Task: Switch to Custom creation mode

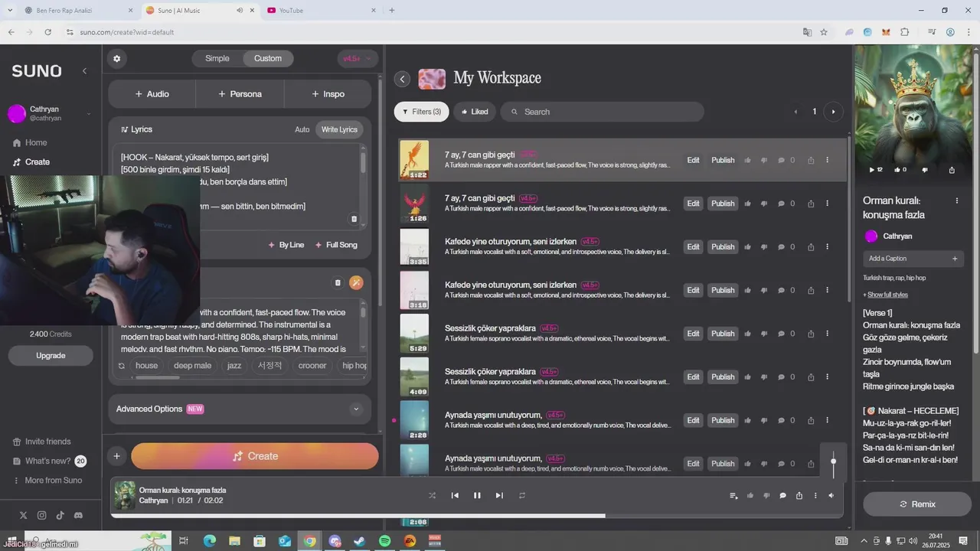Action: (268, 58)
